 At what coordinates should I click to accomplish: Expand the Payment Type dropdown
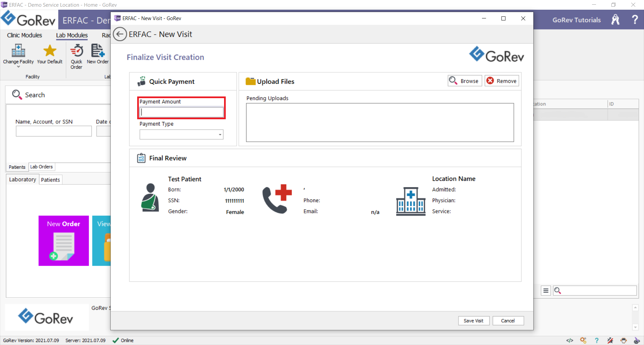point(220,135)
